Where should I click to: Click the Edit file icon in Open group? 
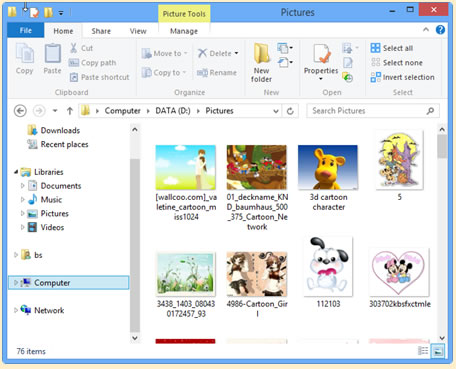pos(348,63)
